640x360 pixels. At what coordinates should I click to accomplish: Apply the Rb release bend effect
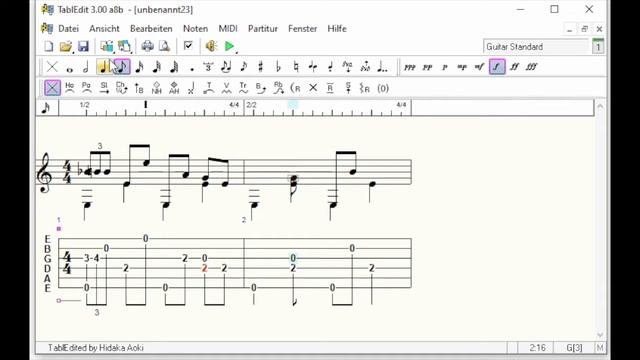[x=278, y=88]
